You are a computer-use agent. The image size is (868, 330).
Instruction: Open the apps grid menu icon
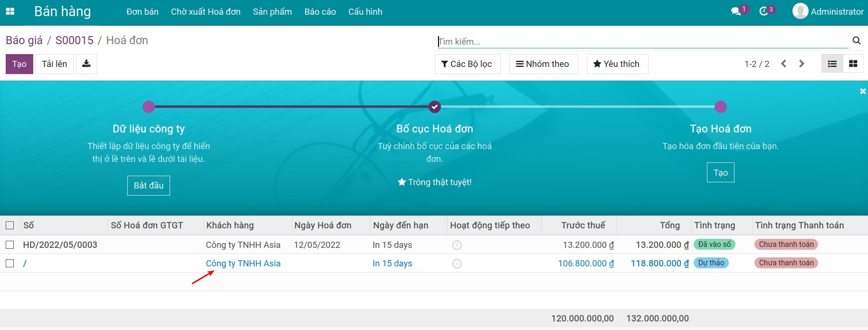(x=10, y=11)
